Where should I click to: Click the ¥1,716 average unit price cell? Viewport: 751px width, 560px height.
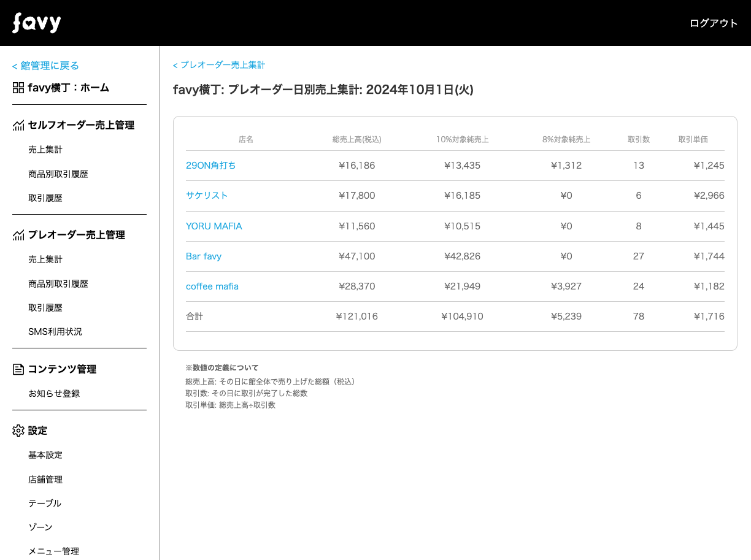(x=709, y=316)
